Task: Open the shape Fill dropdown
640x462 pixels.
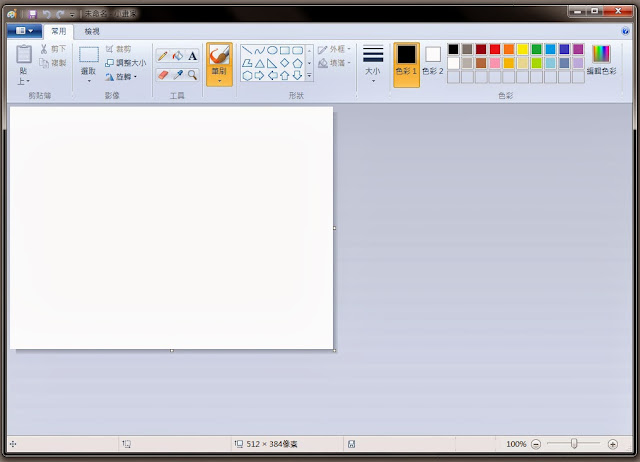Action: click(334, 63)
